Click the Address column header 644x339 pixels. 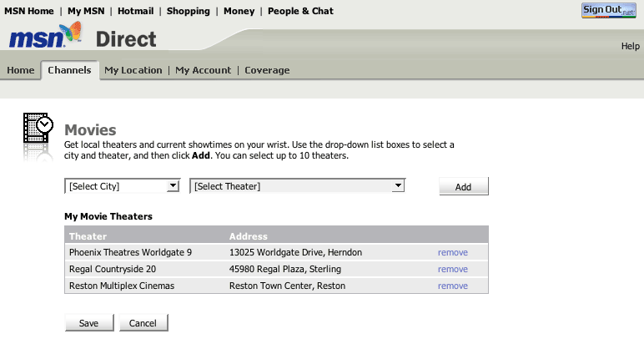tap(248, 236)
